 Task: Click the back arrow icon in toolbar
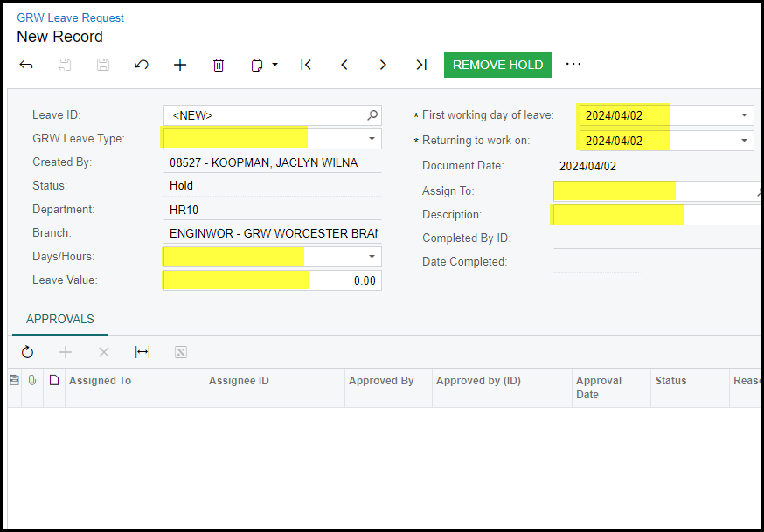tap(26, 65)
